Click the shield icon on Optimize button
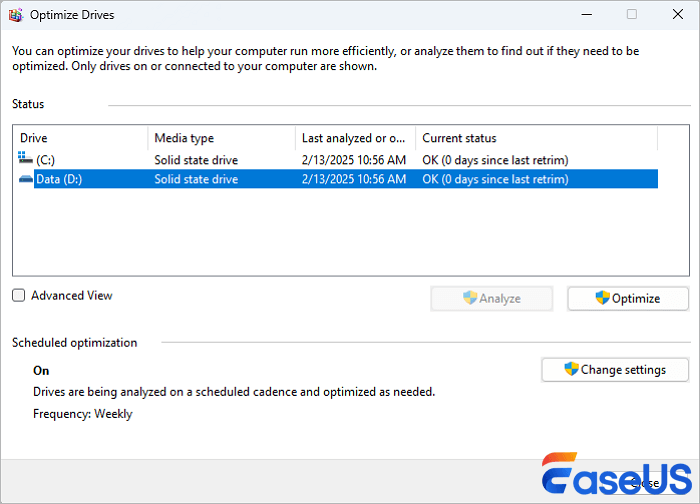Screen dimensions: 700x504 602,298
